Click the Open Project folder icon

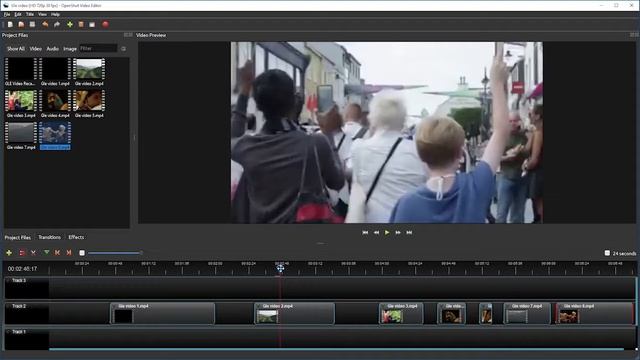[21, 24]
